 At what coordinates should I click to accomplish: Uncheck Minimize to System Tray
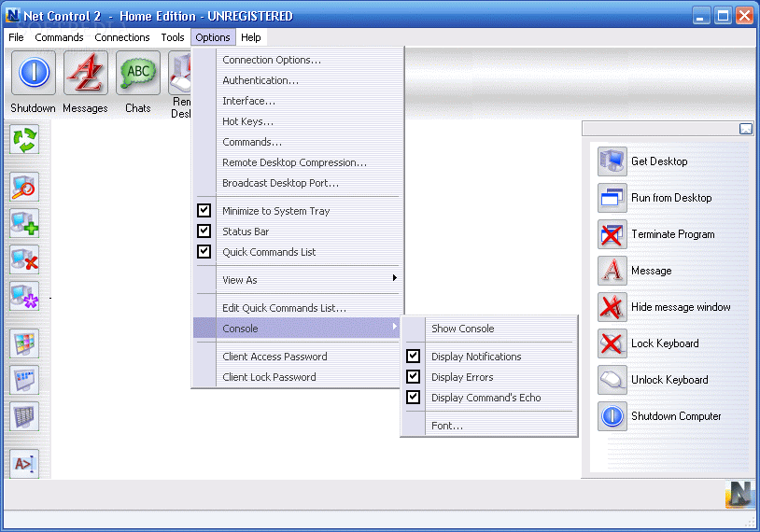(x=204, y=210)
